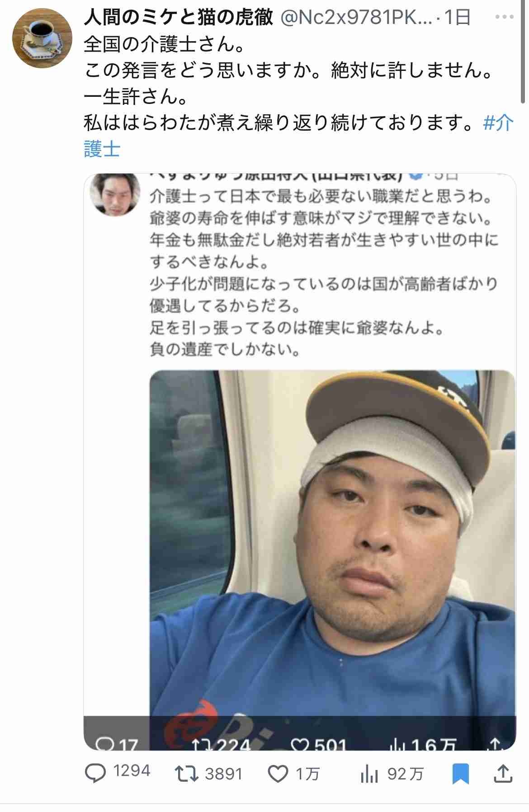Click the embedded 1.6万 view count

coord(422,743)
